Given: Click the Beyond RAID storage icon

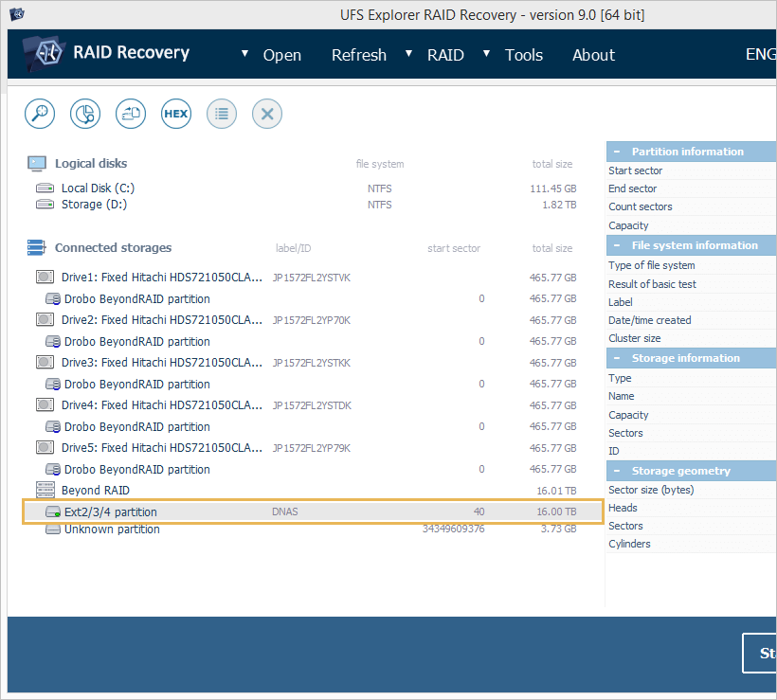Looking at the screenshot, I should 45,490.
